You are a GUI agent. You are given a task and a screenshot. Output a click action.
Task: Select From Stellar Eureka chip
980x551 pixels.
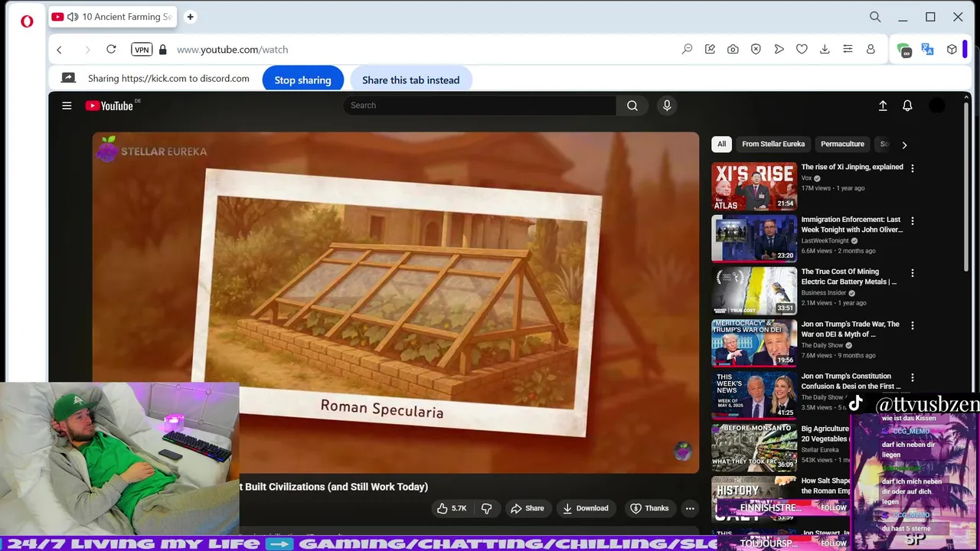(x=773, y=144)
